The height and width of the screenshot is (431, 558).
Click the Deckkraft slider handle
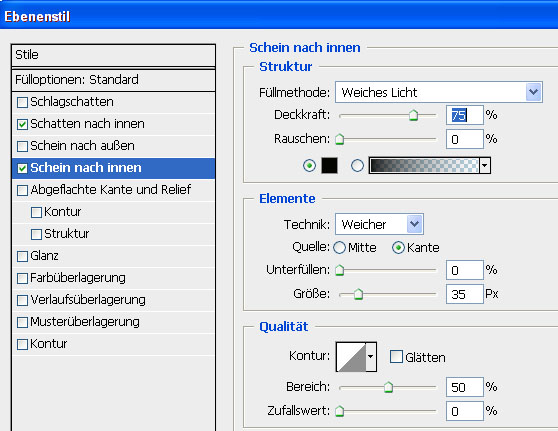coord(413,115)
